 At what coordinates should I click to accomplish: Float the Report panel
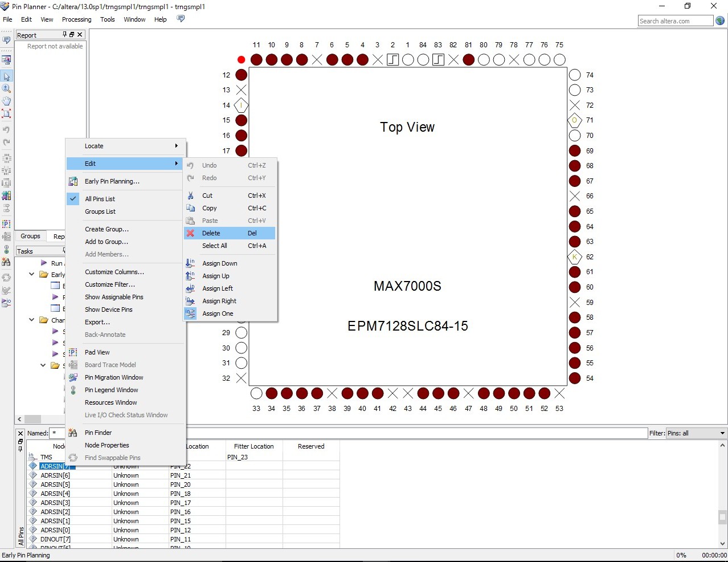coord(72,35)
